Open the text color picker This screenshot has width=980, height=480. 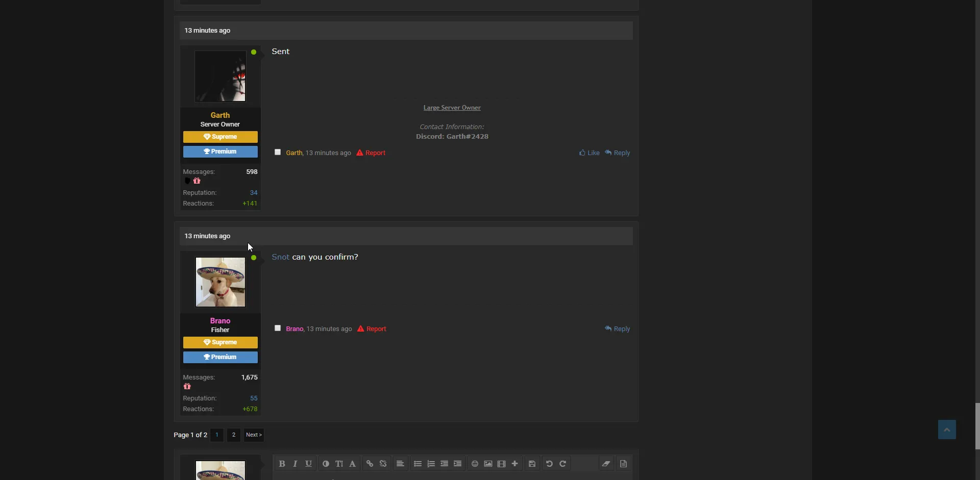pos(326,464)
